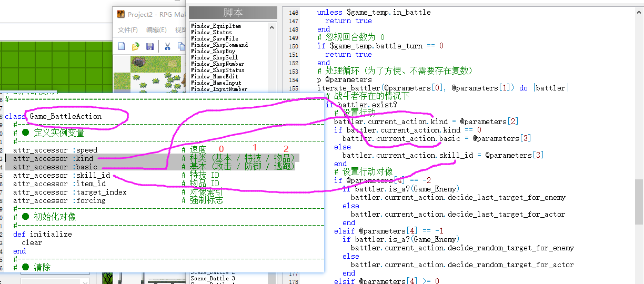
Task: Select Window_EquipItem in the script list
Action: [x=216, y=26]
